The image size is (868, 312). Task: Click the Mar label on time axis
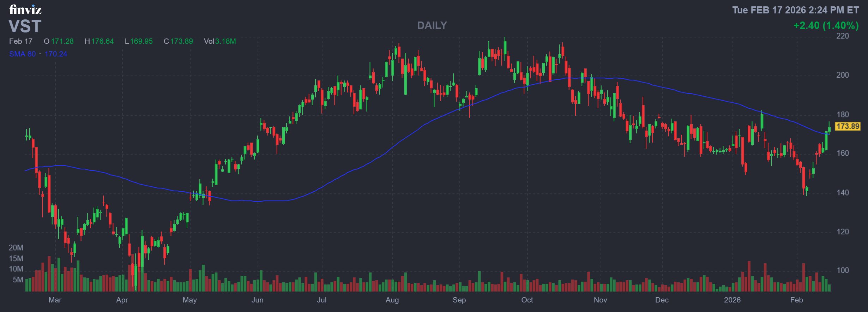click(x=55, y=300)
